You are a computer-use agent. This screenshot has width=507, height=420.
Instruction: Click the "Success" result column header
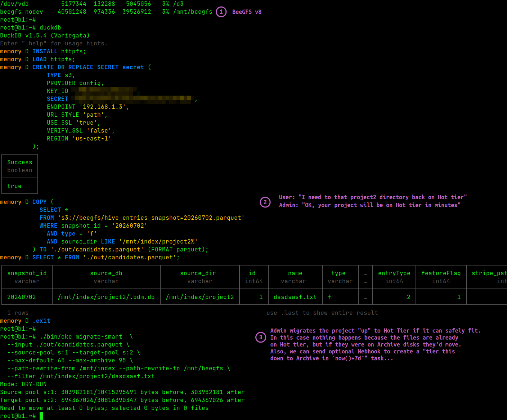pyautogui.click(x=20, y=162)
